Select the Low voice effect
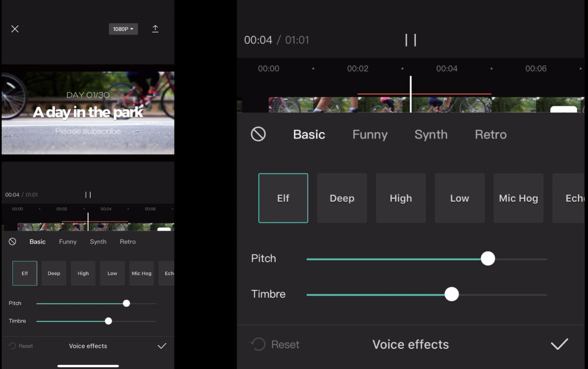Viewport: 588px width, 369px height. [x=459, y=198]
